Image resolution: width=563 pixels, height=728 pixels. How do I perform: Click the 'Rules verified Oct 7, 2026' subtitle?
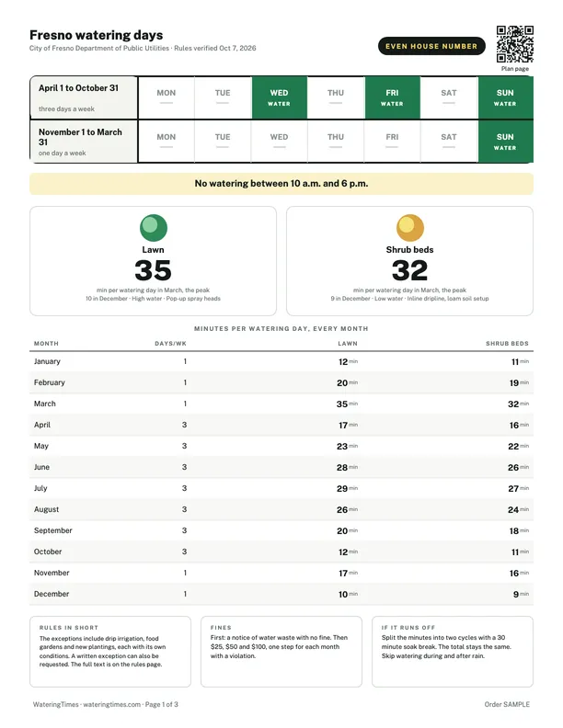click(x=215, y=48)
